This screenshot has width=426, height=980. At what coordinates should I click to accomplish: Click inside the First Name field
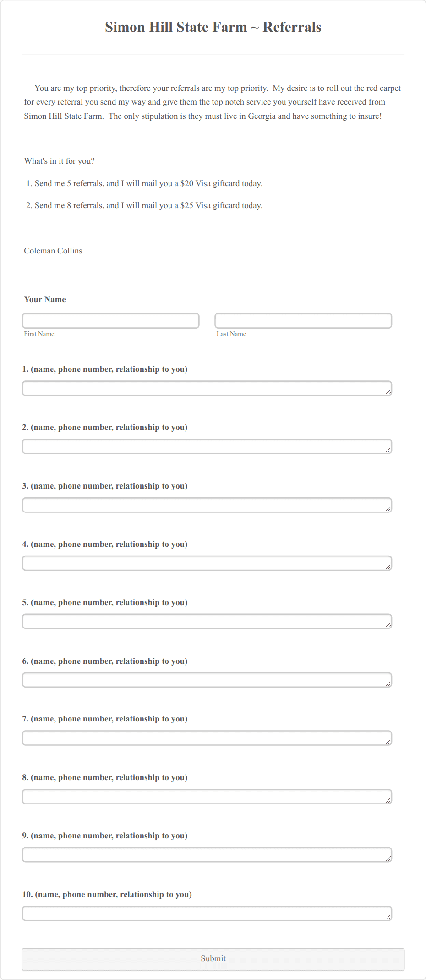click(111, 321)
